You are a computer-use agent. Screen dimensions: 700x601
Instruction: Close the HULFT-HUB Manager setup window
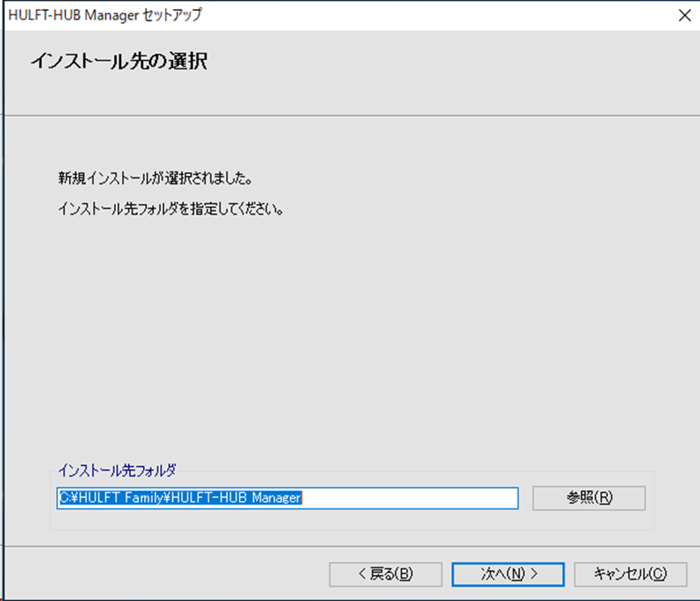click(684, 16)
